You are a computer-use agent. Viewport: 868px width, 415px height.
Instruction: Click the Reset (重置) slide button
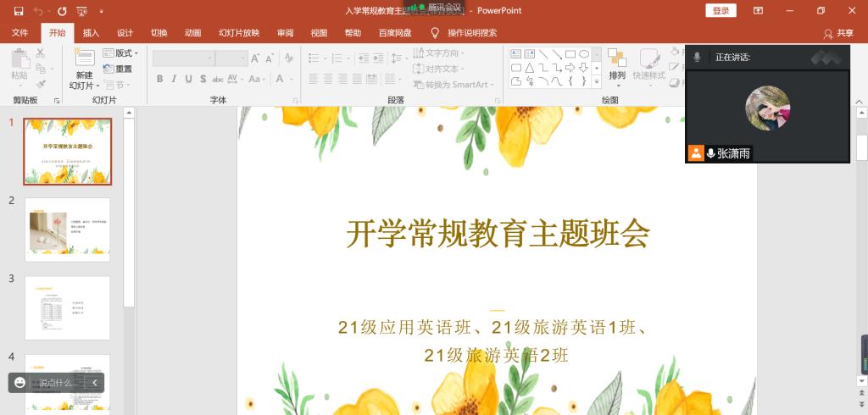pyautogui.click(x=118, y=69)
